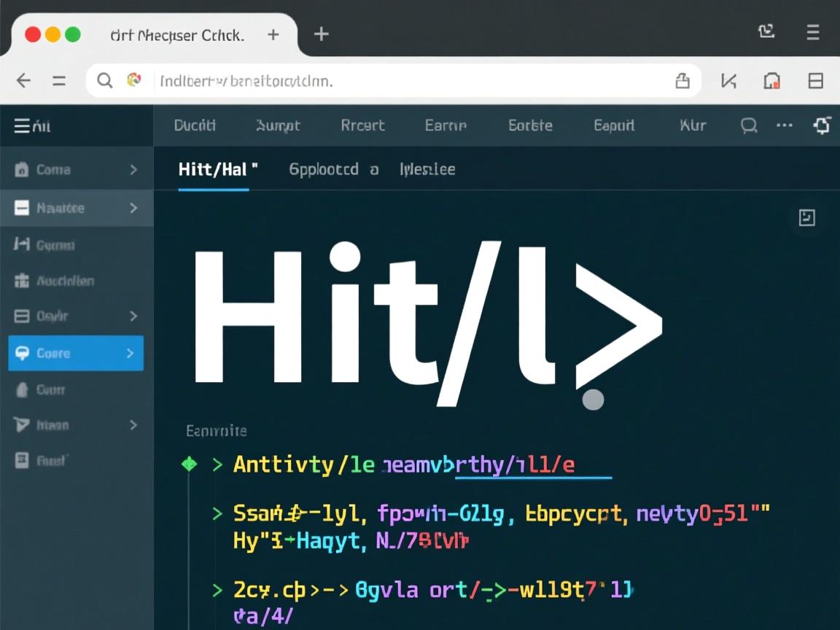Image resolution: width=840 pixels, height=630 pixels.
Task: Switch to the Hitt/Hal tab
Action: pyautogui.click(x=217, y=169)
